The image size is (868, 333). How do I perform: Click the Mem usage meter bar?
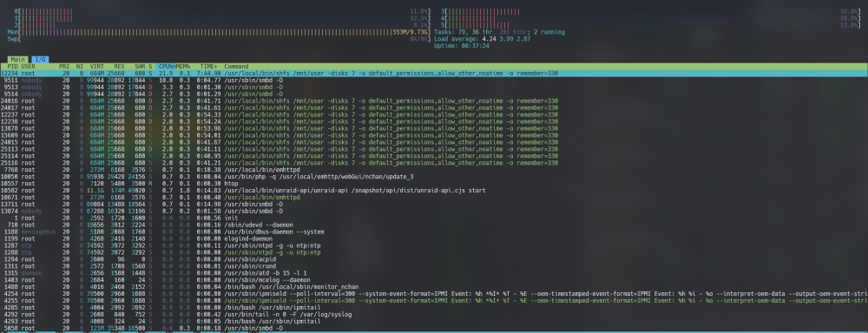(219, 32)
